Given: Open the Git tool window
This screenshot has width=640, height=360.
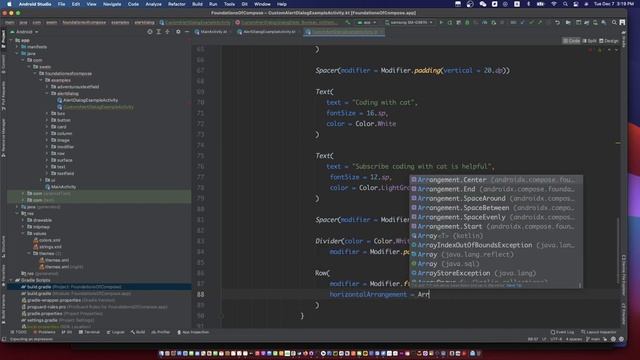Looking at the screenshot, I should [67, 332].
